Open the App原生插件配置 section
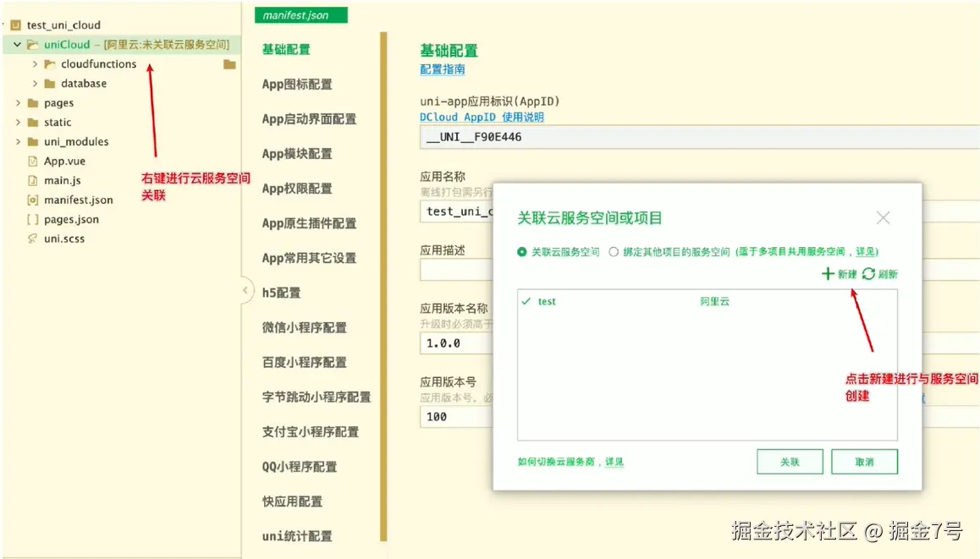Screen dimensions: 980x559 pos(309,223)
